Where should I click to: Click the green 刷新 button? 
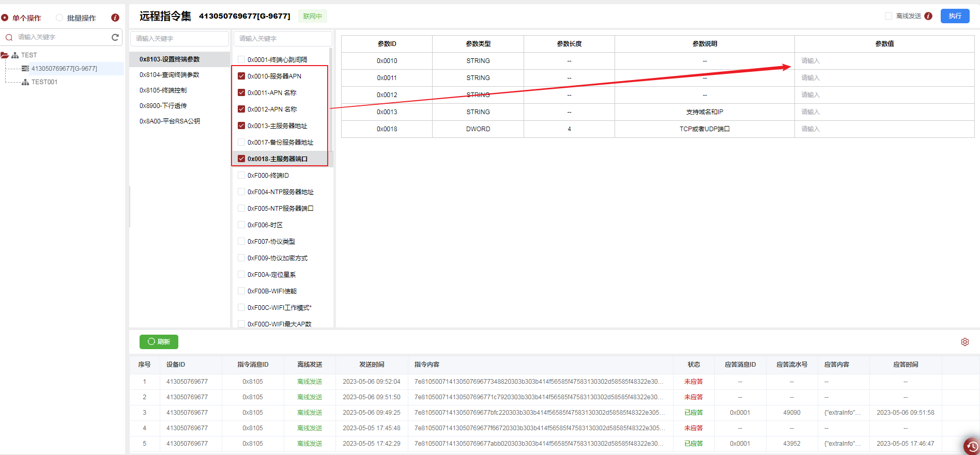pos(159,342)
